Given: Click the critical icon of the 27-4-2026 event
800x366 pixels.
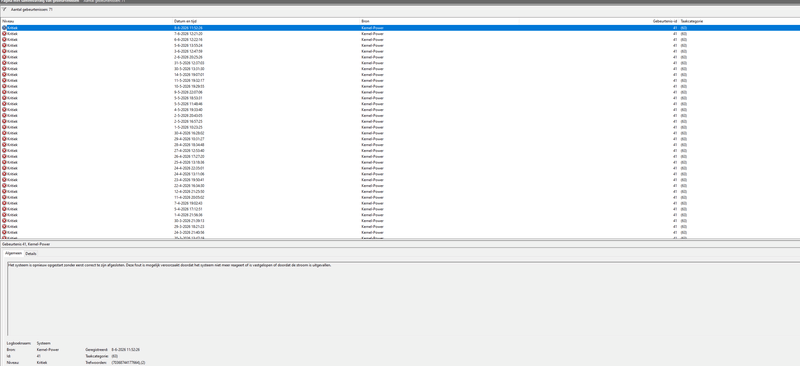Looking at the screenshot, I should click(5, 151).
